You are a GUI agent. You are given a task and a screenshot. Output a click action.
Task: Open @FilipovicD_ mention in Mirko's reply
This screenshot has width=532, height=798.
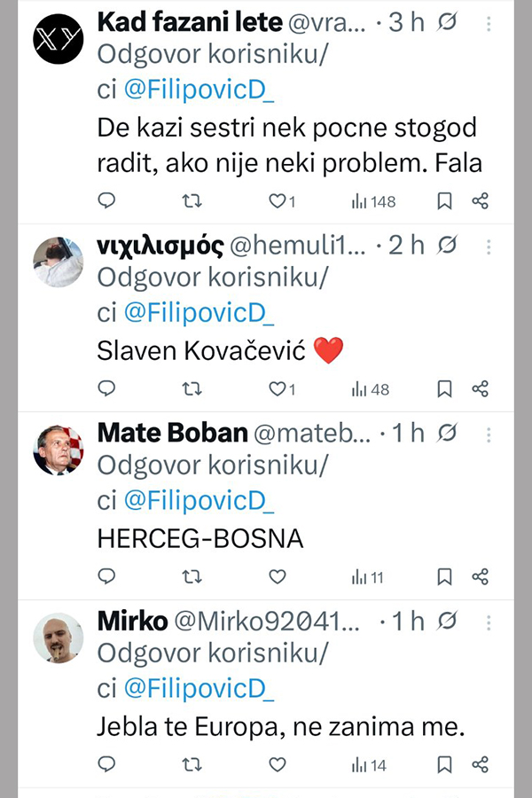(x=199, y=688)
